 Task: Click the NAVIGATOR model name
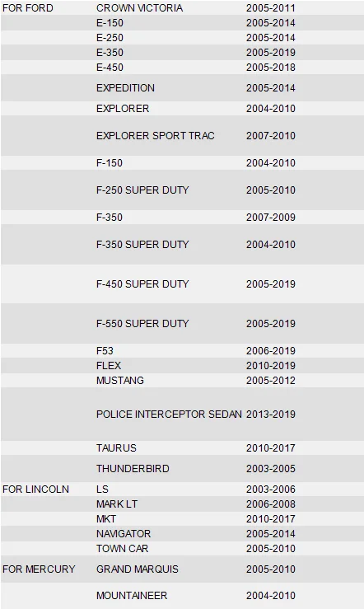coord(124,534)
